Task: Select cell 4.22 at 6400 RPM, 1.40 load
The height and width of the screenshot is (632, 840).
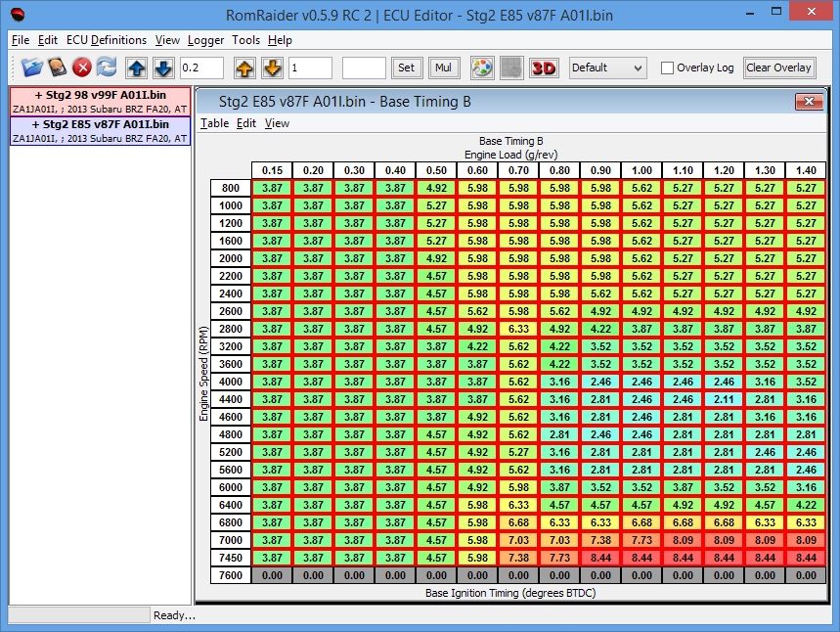Action: 806,505
